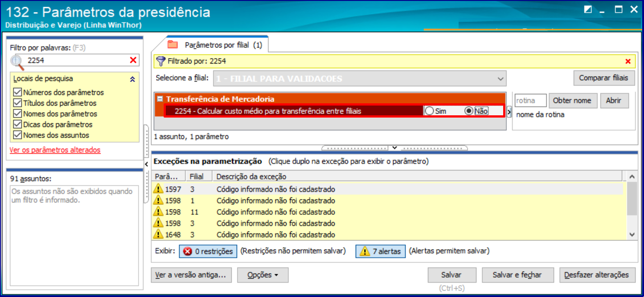Viewport: 644px width, 297px height.
Task: Toggle 'Nomes dos assuntos' checkbox
Action: pos(18,135)
